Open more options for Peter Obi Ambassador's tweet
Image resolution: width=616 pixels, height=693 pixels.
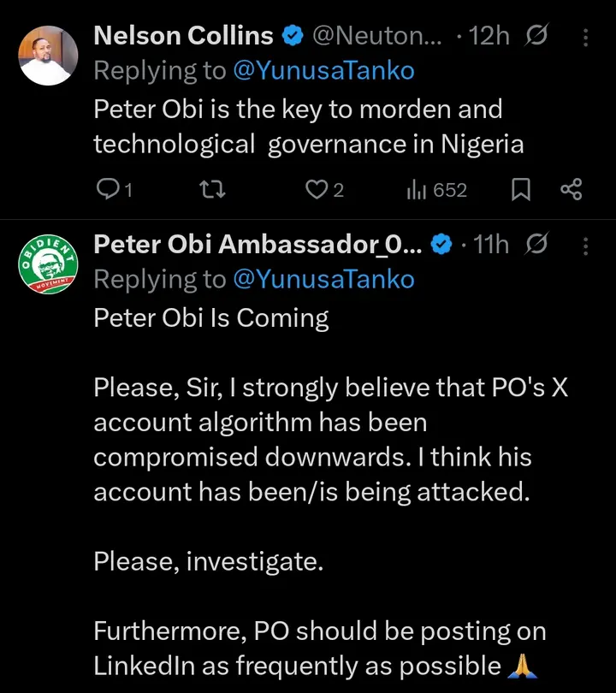(x=585, y=246)
